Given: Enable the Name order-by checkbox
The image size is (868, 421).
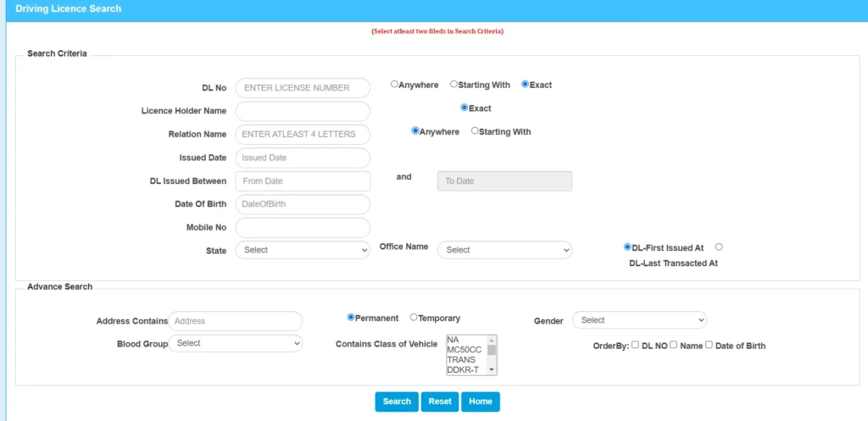Looking at the screenshot, I should coord(674,345).
